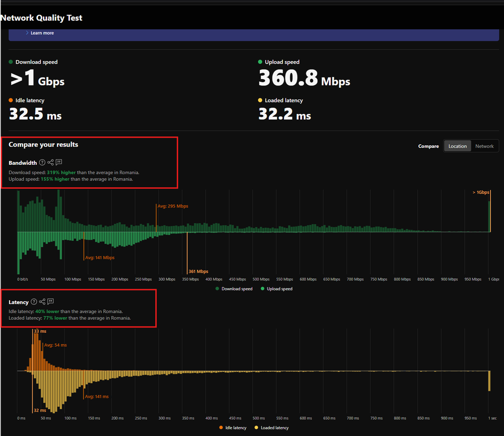Click the Latency section heading
The height and width of the screenshot is (436, 504).
[x=18, y=302]
